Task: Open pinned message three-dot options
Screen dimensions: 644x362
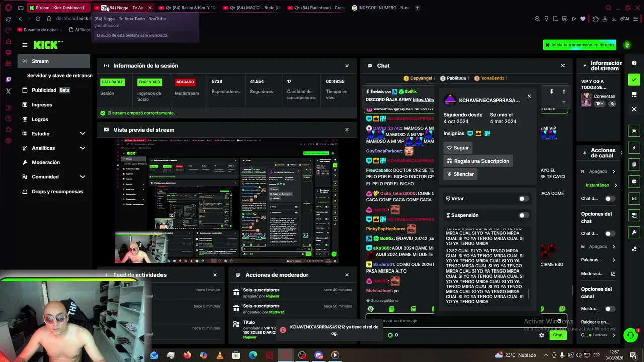Action: [563, 92]
